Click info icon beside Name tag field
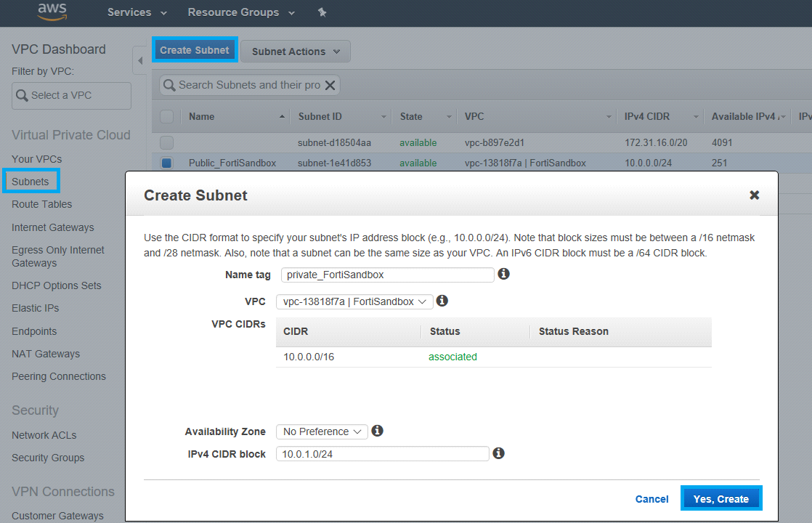The image size is (812, 523). [503, 274]
